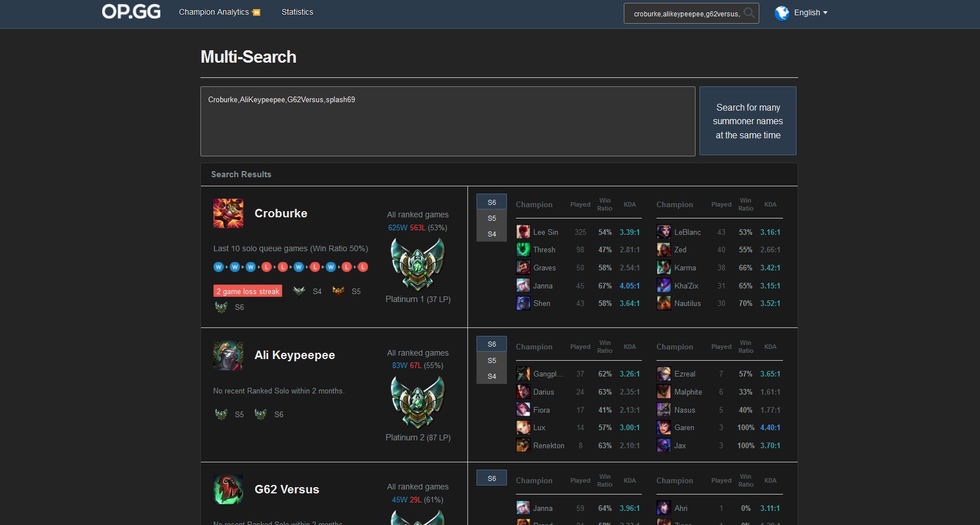Click the Search for many summoner names button
Screen dimensions: 980x525
(748, 121)
